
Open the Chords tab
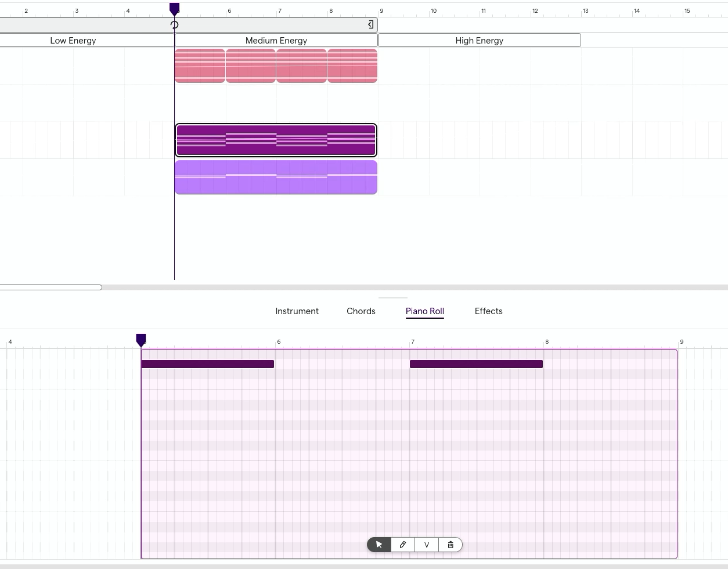(x=361, y=311)
